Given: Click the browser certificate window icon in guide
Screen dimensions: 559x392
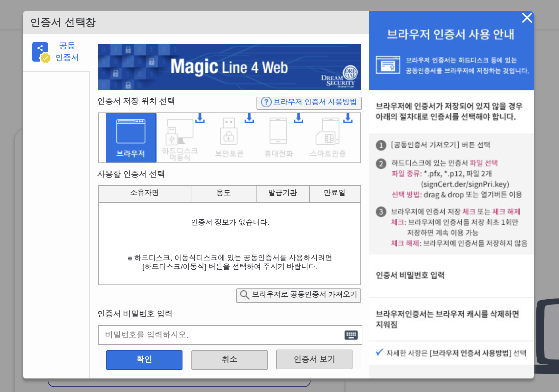Looking at the screenshot, I should point(388,65).
